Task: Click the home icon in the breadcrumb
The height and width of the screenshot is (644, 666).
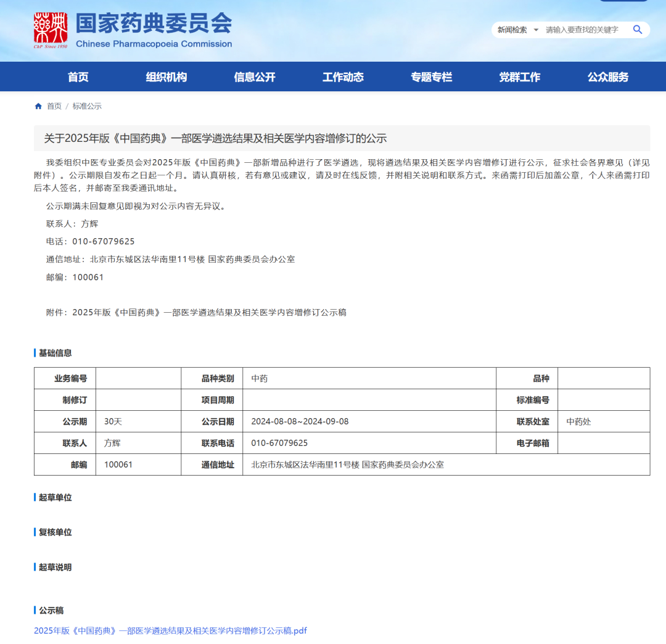Action: coord(38,106)
